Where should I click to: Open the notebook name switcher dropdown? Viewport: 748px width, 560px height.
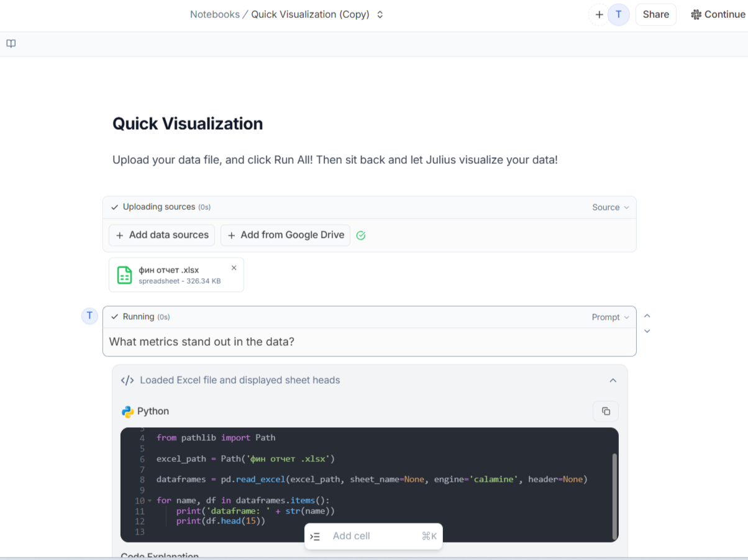point(380,14)
